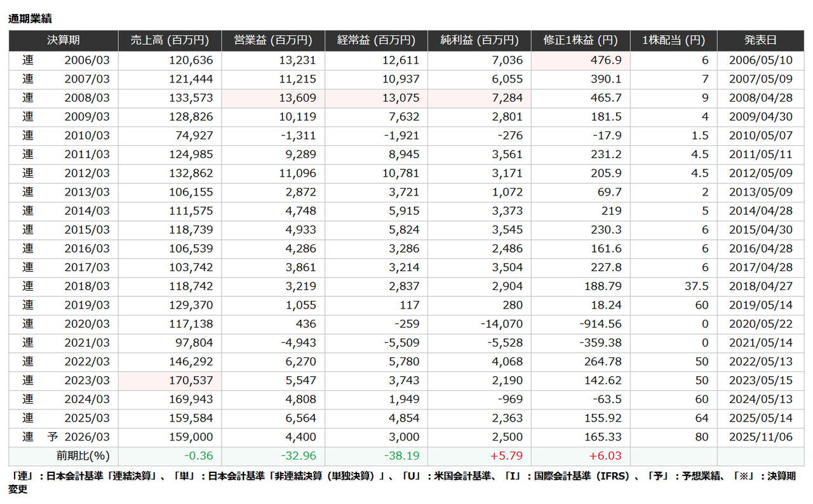Select the 2006/03 fiscal period cell

(86, 61)
